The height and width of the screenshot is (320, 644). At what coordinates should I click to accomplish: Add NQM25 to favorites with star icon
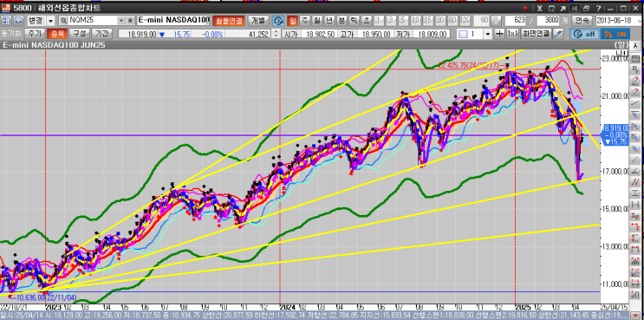tap(130, 21)
